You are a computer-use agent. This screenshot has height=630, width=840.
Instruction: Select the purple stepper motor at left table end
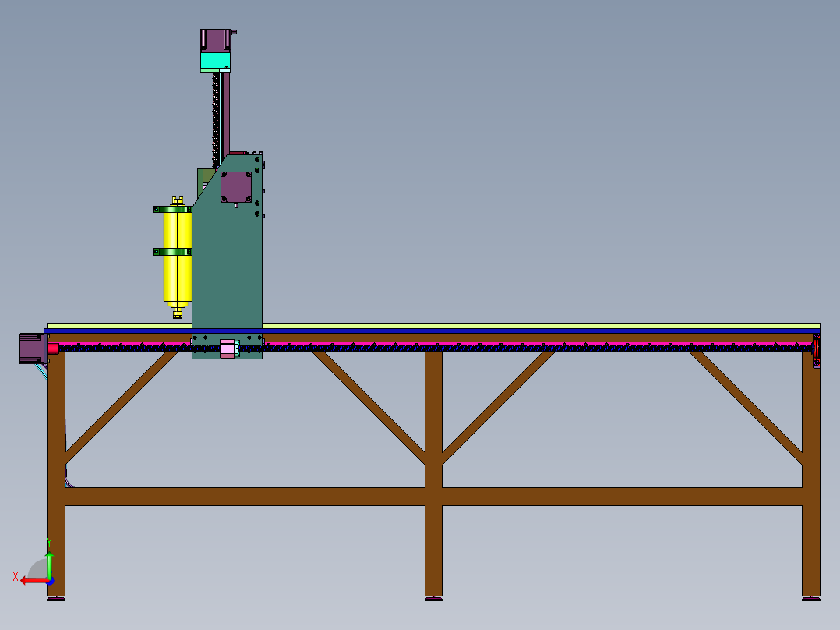tap(31, 348)
